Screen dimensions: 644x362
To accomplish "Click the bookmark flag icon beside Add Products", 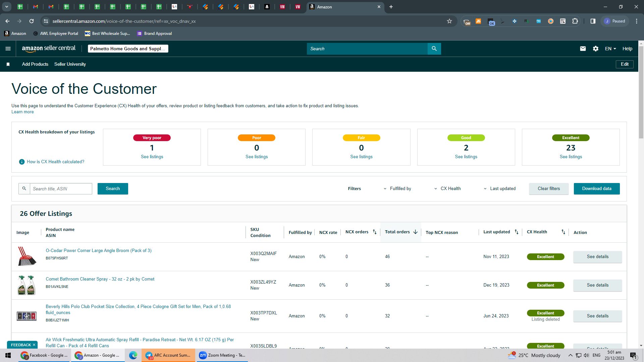I will (8, 64).
